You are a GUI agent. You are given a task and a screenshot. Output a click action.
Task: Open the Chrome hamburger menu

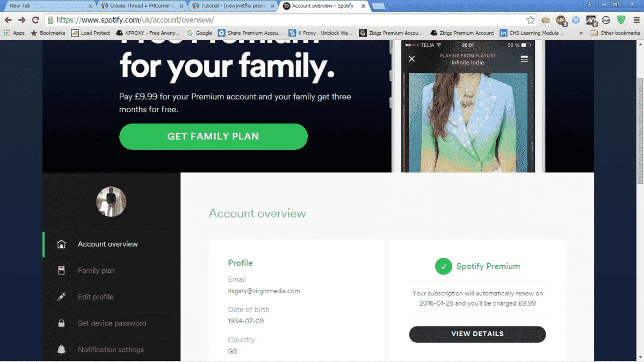point(636,20)
